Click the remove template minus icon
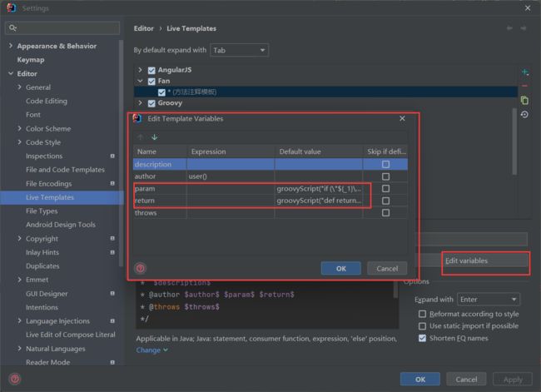Image resolution: width=541 pixels, height=392 pixels. pyautogui.click(x=525, y=86)
